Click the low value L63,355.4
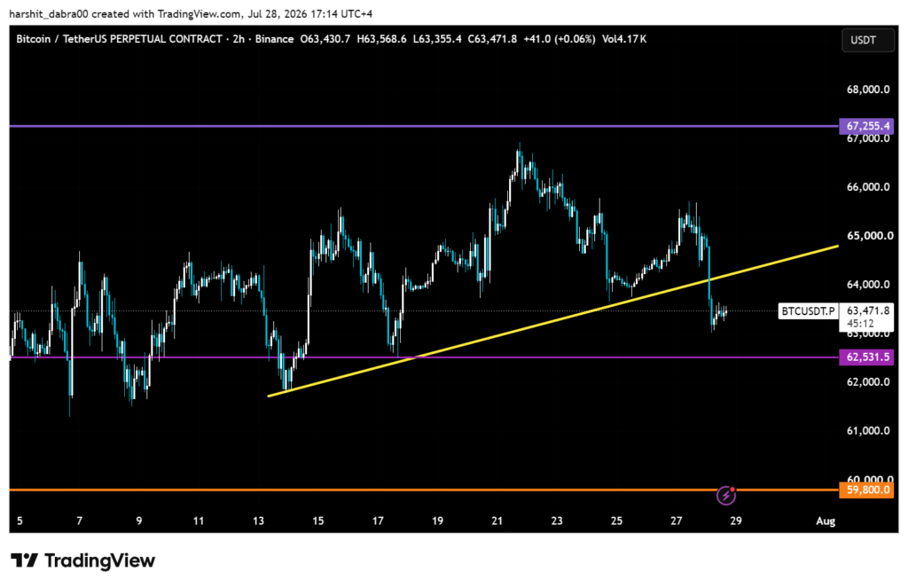This screenshot has height=588, width=908. point(437,39)
